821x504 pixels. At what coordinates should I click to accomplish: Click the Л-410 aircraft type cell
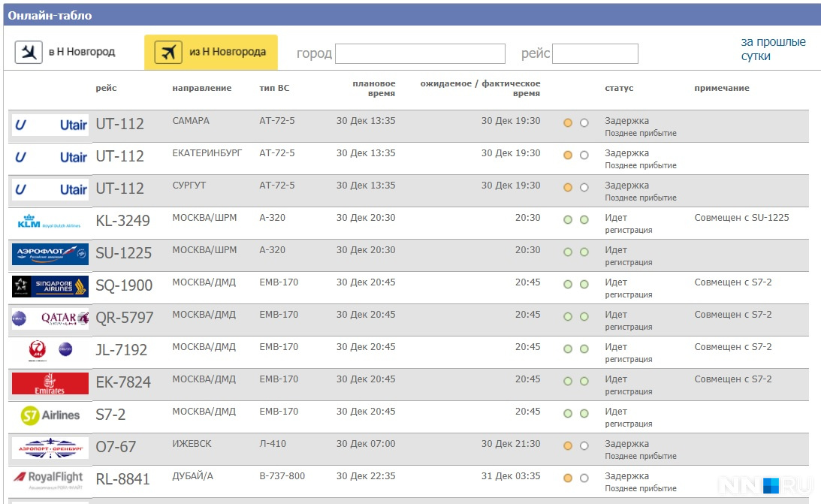272,444
